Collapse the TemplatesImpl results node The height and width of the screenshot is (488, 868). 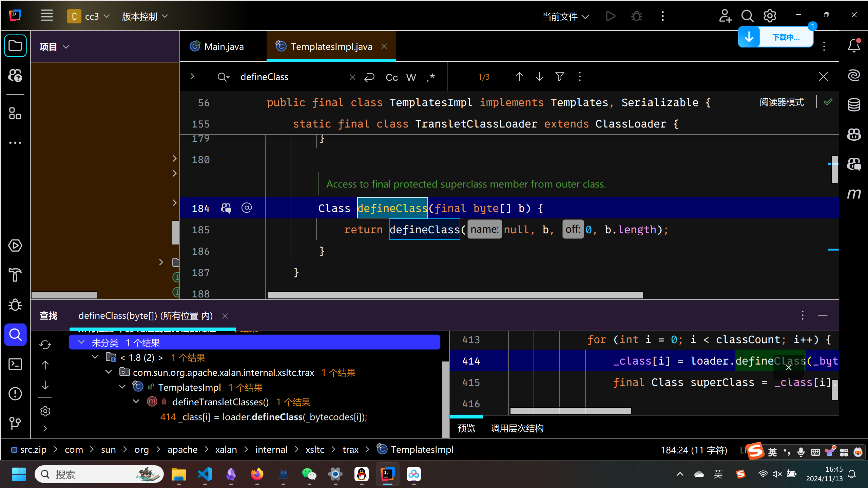(122, 387)
